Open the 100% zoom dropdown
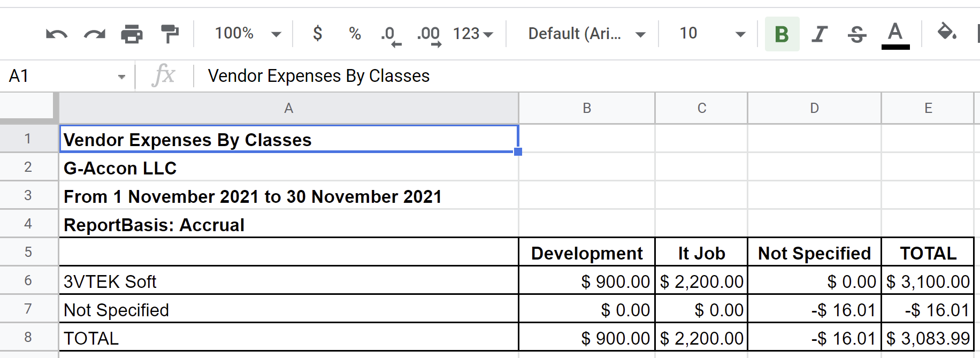The width and height of the screenshot is (980, 358). coord(248,34)
